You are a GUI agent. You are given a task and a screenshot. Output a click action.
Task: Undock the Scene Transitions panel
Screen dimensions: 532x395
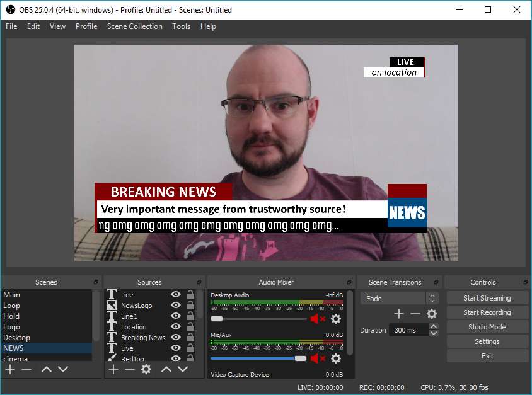pyautogui.click(x=436, y=282)
